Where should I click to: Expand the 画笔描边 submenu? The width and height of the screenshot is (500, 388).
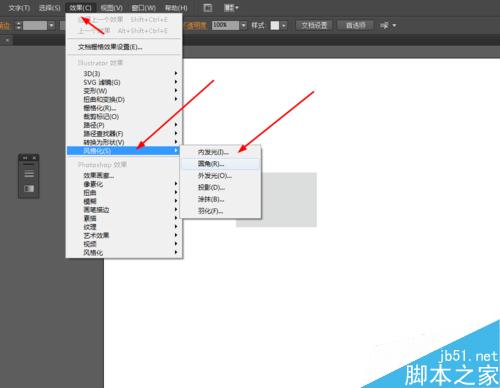(x=124, y=210)
